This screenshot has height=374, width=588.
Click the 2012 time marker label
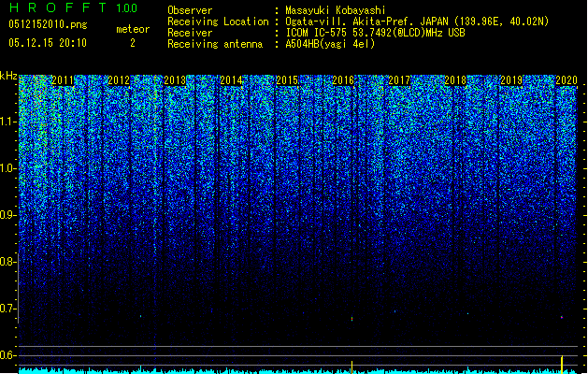pyautogui.click(x=119, y=80)
